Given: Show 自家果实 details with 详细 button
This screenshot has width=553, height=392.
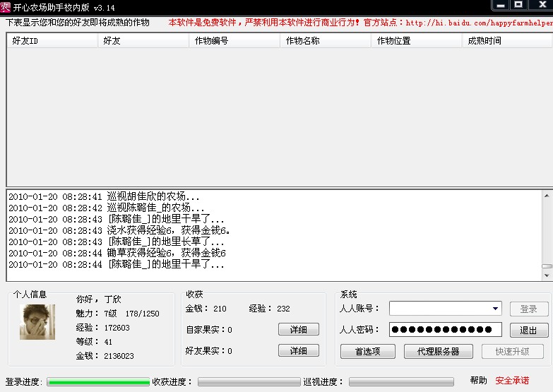Looking at the screenshot, I should click(298, 330).
